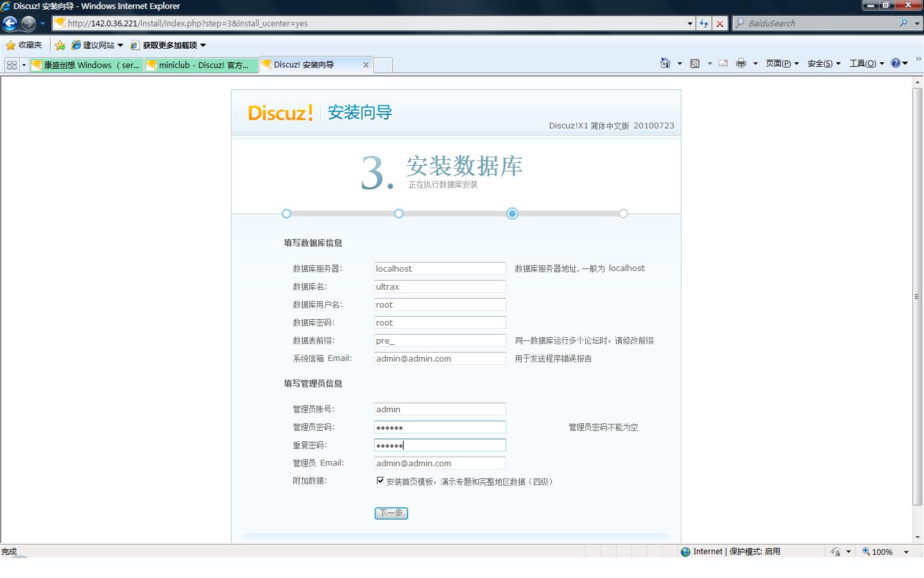Click the Refresh page icon
Screen dimensions: 924x578
[704, 23]
